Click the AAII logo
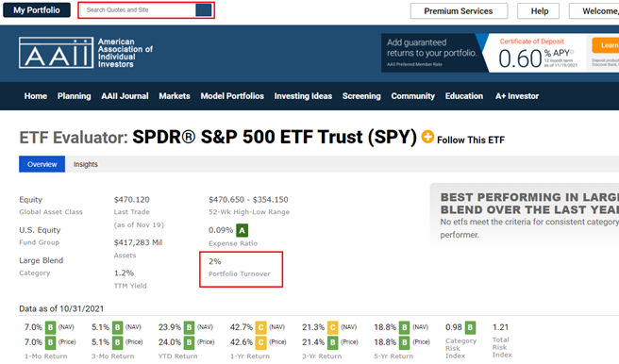The height and width of the screenshot is (364, 619). [86, 53]
